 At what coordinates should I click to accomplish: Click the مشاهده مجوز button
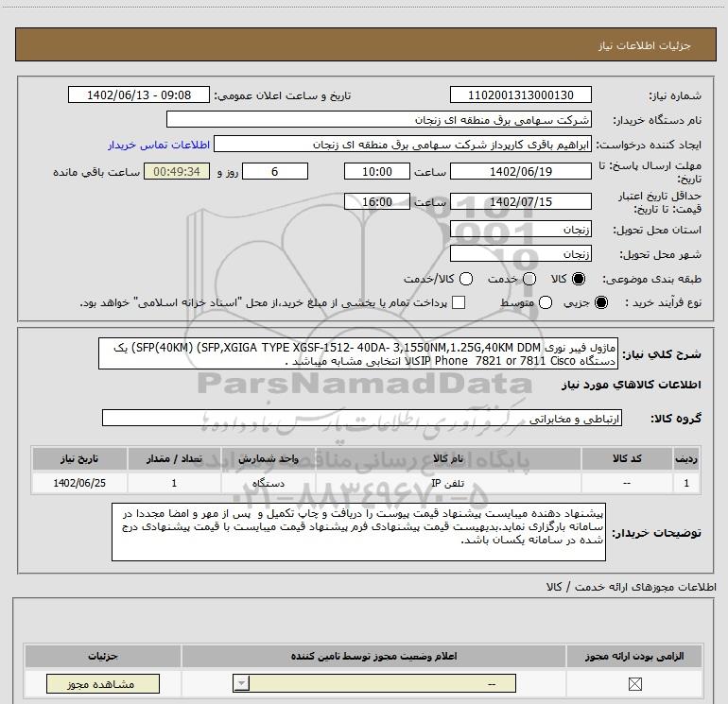103,684
